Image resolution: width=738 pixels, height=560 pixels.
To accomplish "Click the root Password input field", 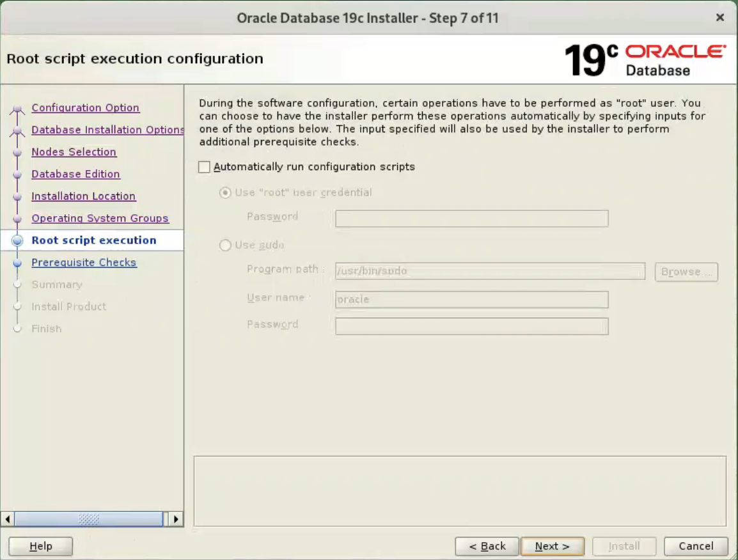I will [x=471, y=219].
